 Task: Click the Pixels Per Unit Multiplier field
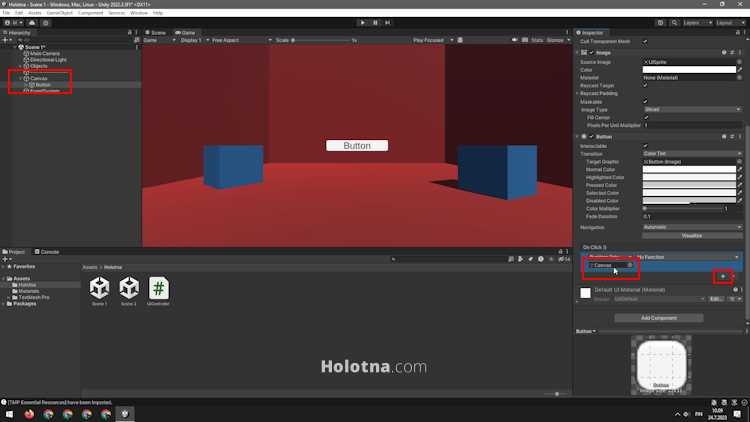pyautogui.click(x=692, y=125)
